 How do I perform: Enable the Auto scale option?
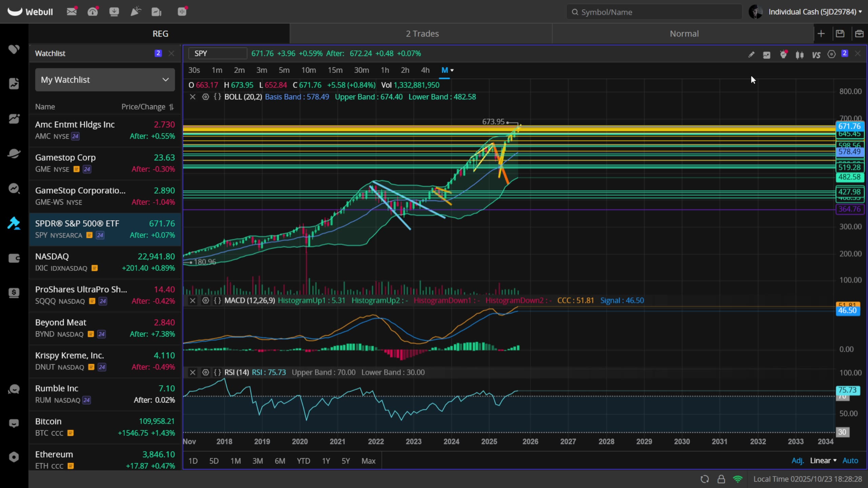click(850, 461)
